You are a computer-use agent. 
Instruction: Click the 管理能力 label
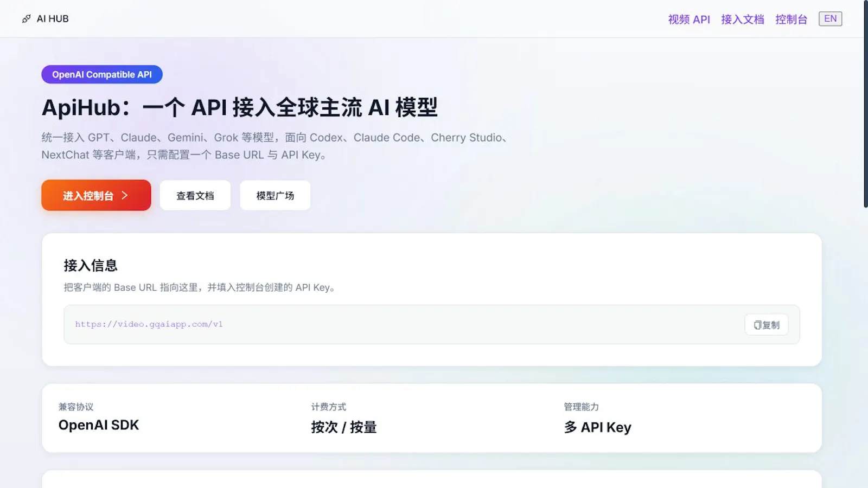(x=582, y=407)
